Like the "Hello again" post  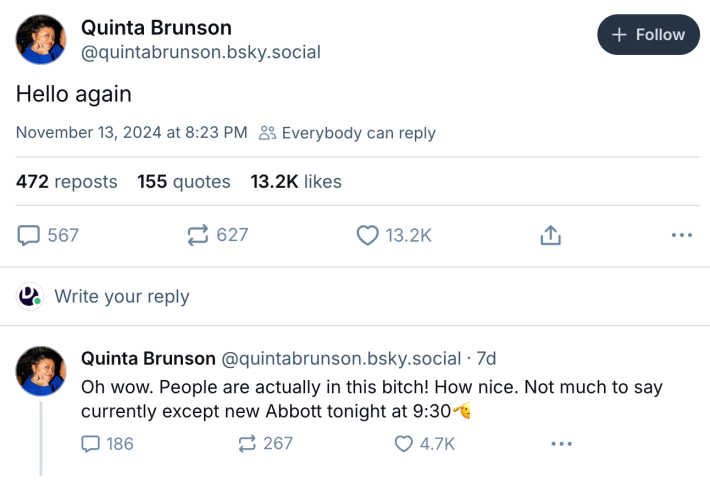[x=368, y=235]
